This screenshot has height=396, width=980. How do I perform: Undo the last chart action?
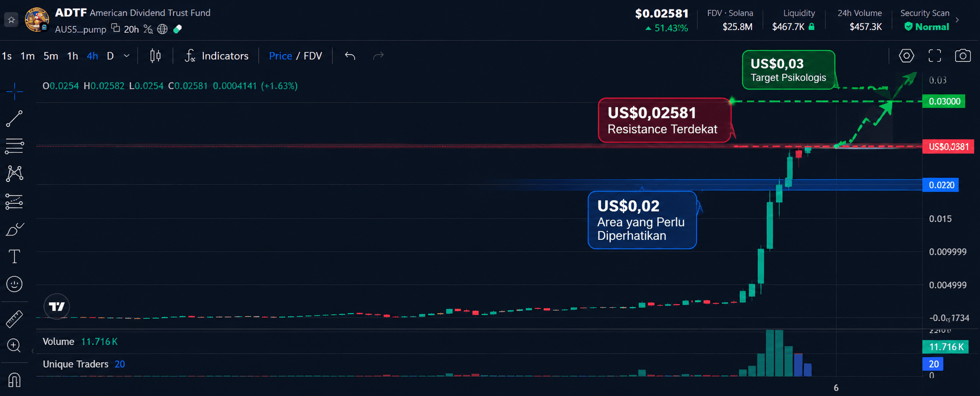pos(350,56)
